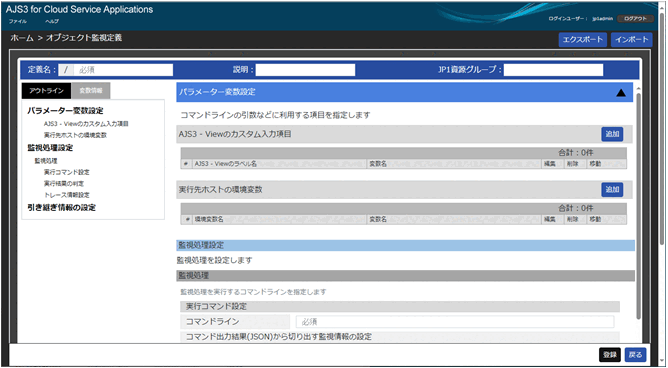Click the 監視処理 gray section header
Image resolution: width=668 pixels, height=368 pixels.
click(406, 276)
